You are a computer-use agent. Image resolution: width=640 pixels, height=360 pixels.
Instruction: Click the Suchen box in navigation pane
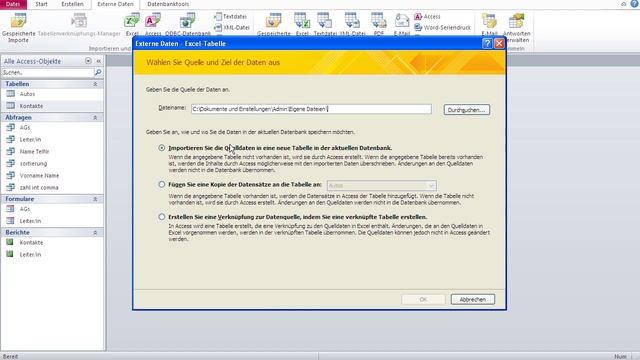point(48,72)
